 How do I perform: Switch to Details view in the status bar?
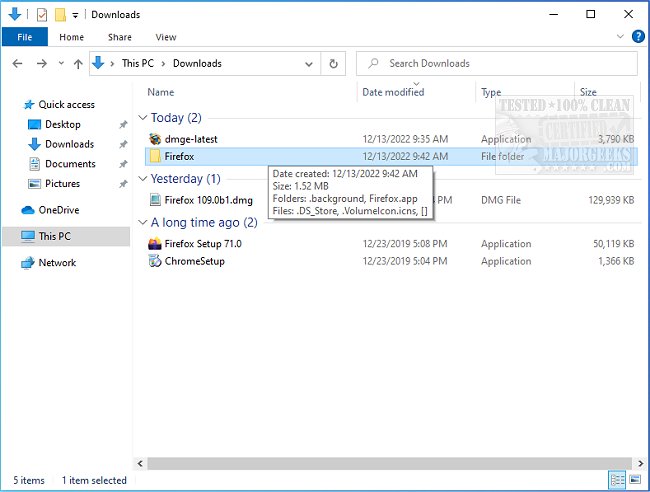click(x=617, y=480)
